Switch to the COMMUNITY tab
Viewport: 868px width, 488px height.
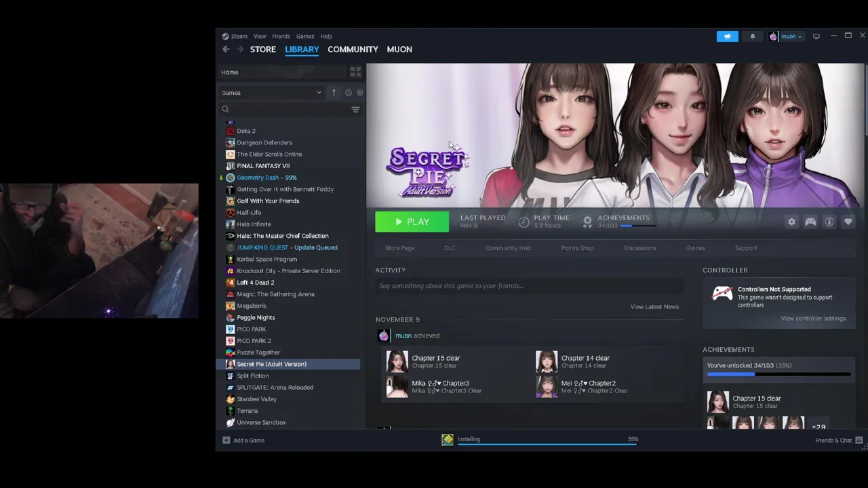pyautogui.click(x=353, y=49)
